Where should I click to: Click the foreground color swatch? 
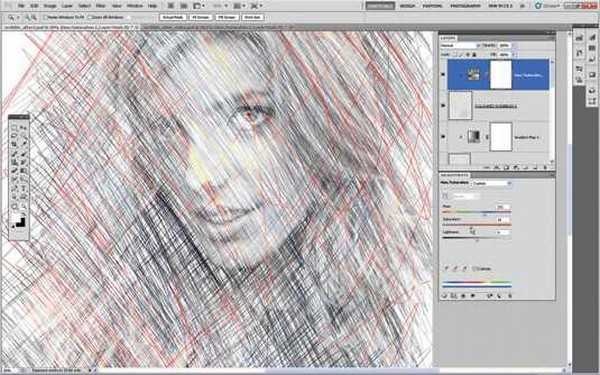tap(16, 219)
